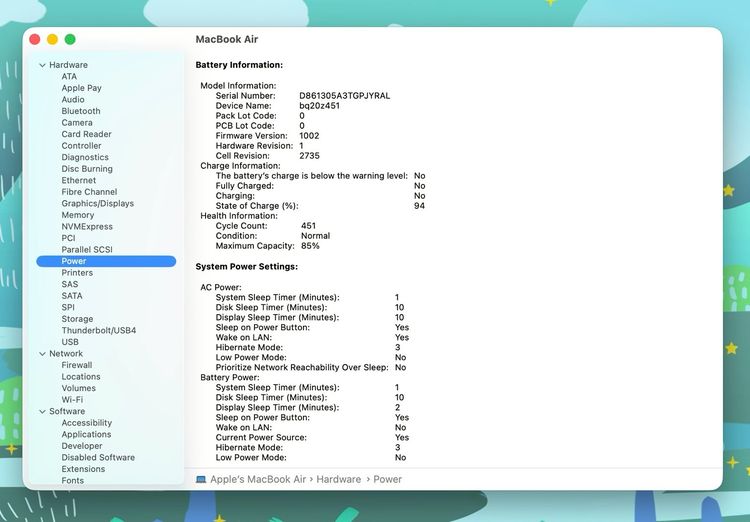Select Firewall under Network
The image size is (750, 522).
pos(77,365)
